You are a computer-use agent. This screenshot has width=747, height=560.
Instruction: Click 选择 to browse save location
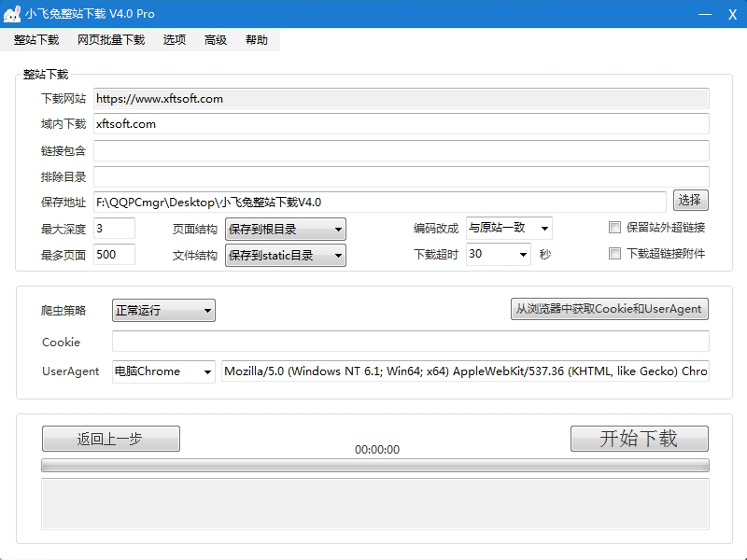pyautogui.click(x=690, y=201)
